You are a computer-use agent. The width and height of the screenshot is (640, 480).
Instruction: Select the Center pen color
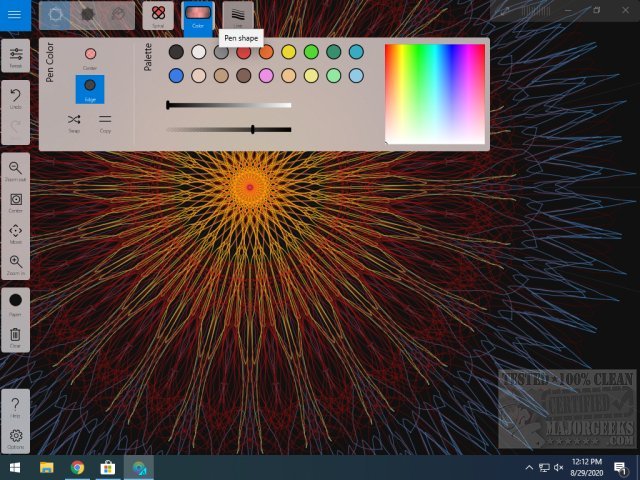pyautogui.click(x=90, y=57)
